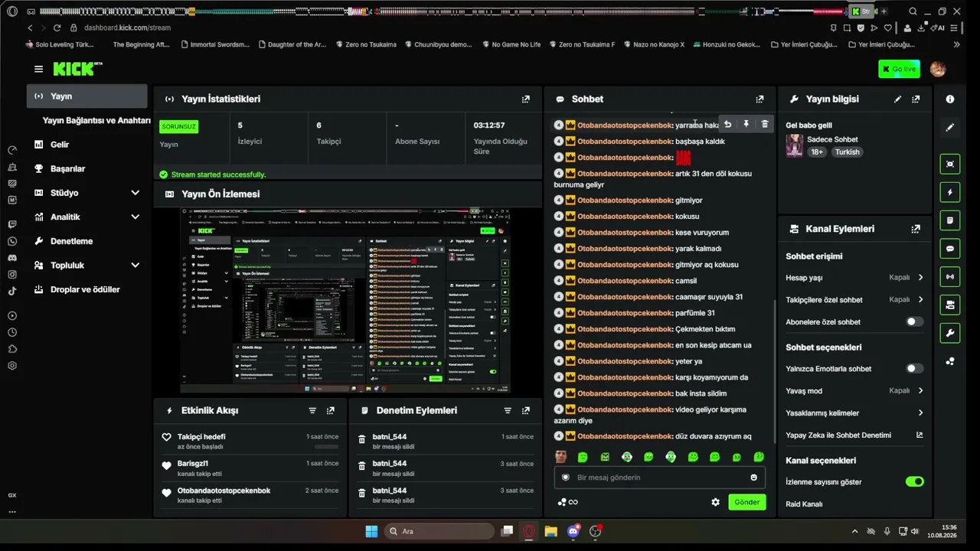Click the chat bubble icon in right rail
980x551 pixels.
point(950,249)
